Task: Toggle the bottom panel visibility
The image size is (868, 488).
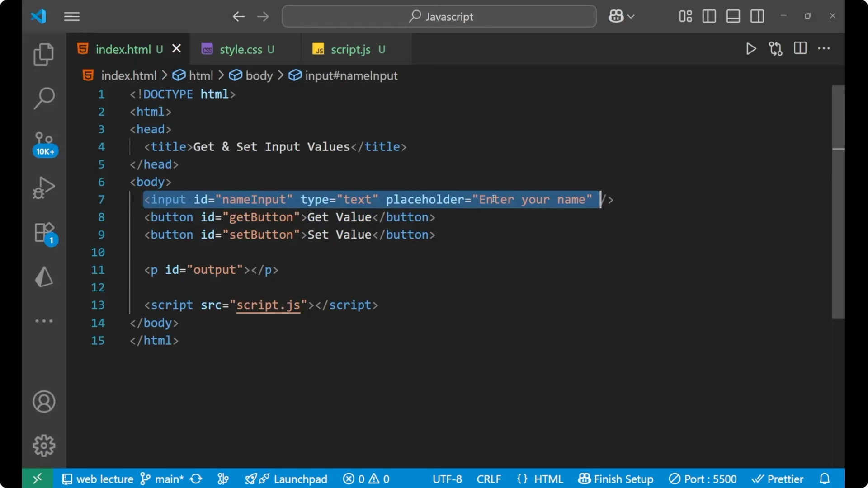Action: pos(733,16)
